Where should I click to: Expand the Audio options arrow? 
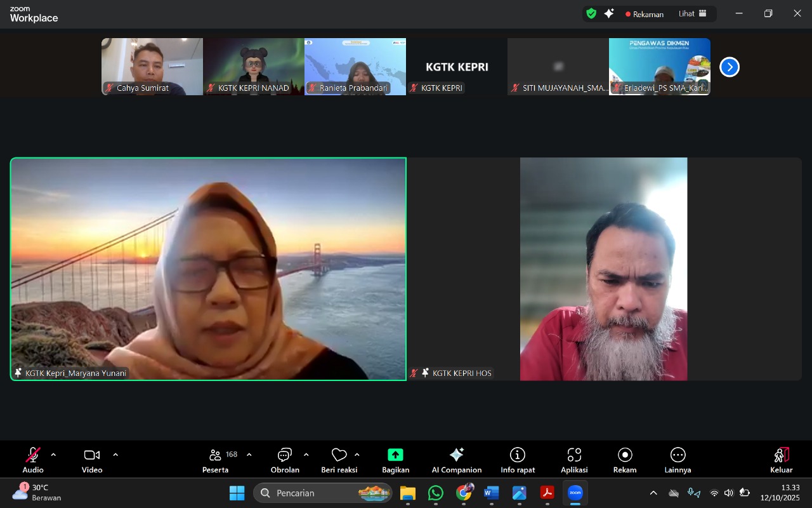[53, 455]
